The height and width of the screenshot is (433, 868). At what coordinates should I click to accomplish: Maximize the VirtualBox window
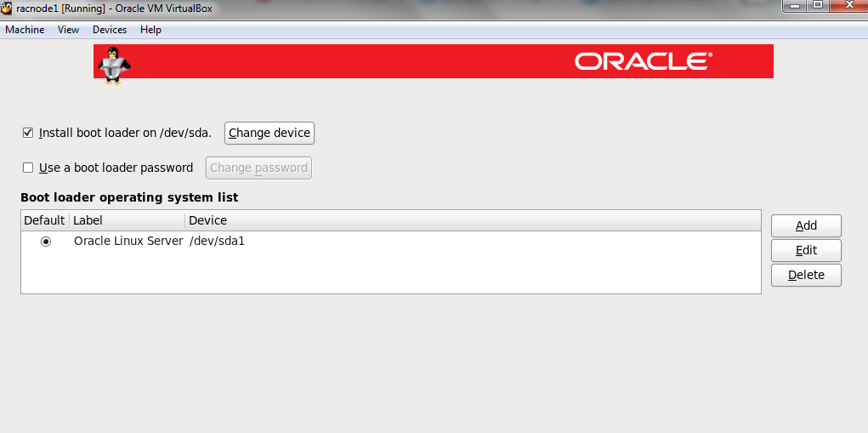(817, 6)
